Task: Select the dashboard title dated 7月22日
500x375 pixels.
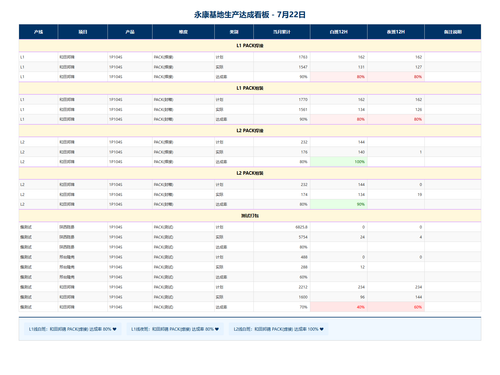Action: 250,14
